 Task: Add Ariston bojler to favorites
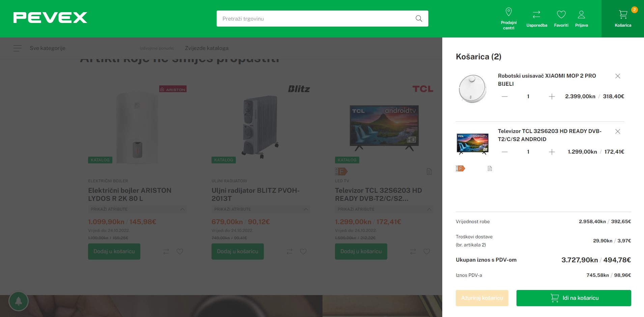tap(180, 252)
